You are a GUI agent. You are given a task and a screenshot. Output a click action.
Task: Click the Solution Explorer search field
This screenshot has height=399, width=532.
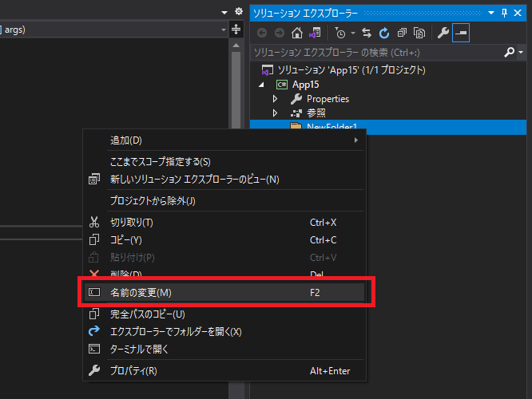pos(375,52)
